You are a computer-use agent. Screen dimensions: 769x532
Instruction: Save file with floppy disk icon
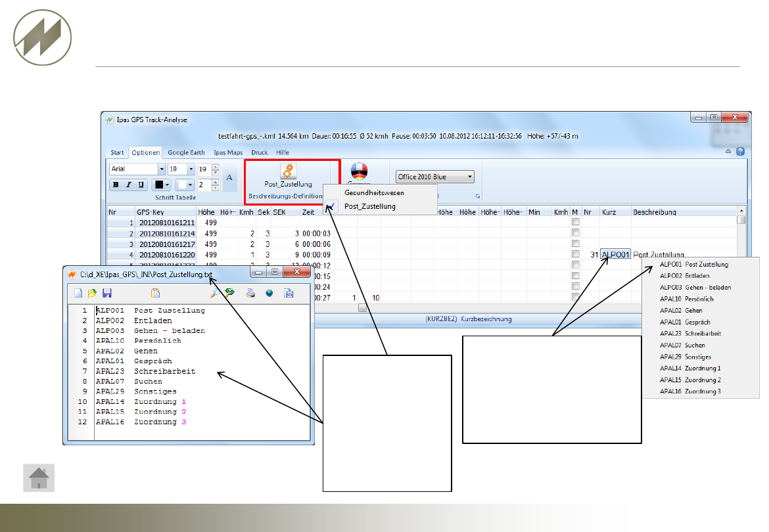pos(107,293)
